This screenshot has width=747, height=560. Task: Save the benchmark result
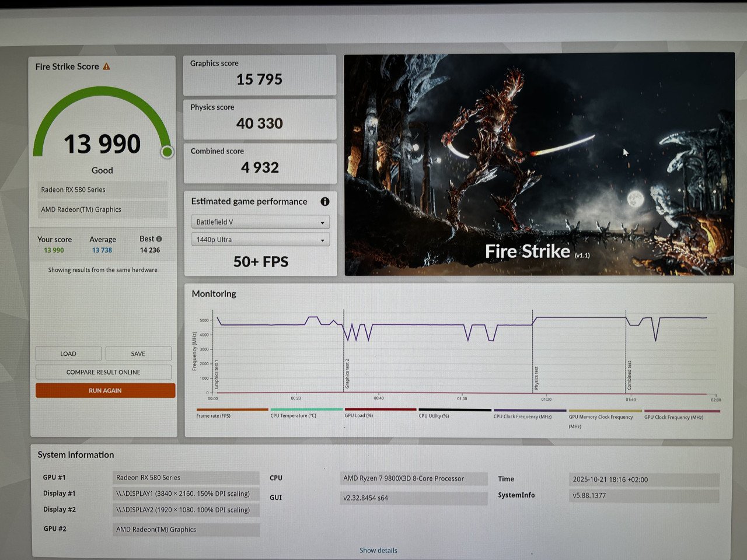coord(138,353)
